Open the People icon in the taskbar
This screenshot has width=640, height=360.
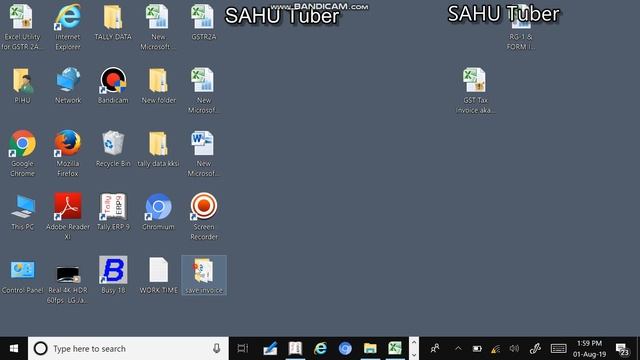click(x=435, y=349)
